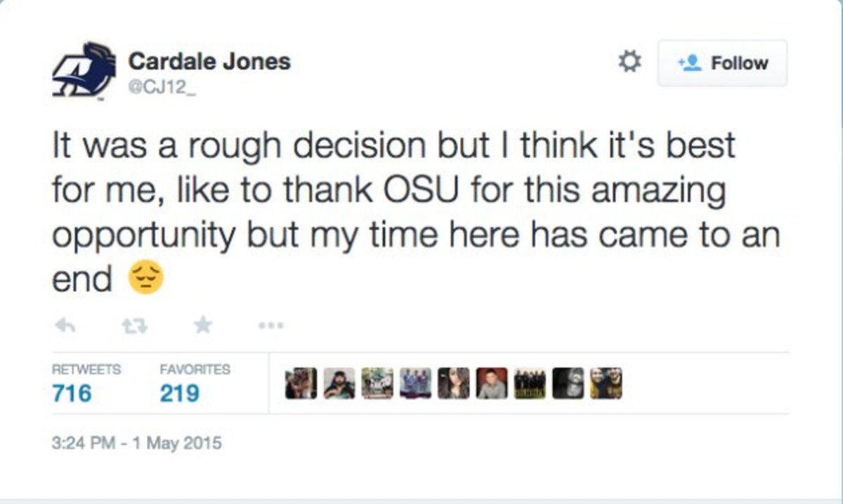
Task: Toggle retweet status for this tweet
Action: [x=136, y=324]
